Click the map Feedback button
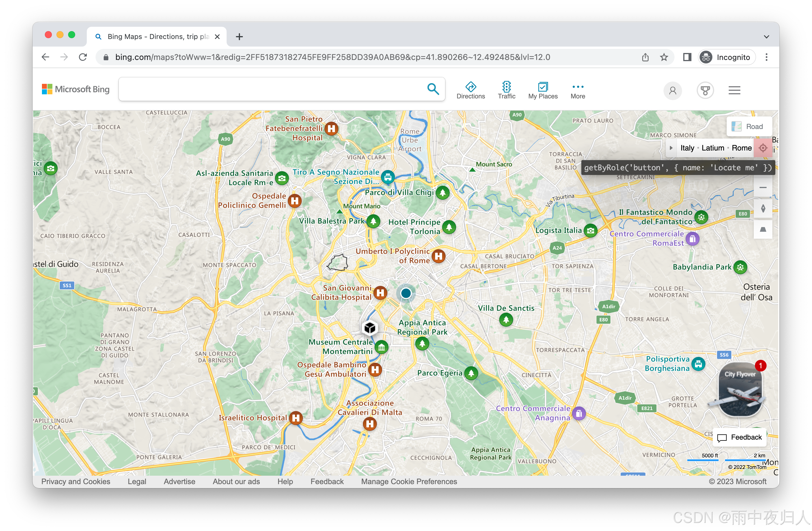The height and width of the screenshot is (531, 812). point(739,437)
